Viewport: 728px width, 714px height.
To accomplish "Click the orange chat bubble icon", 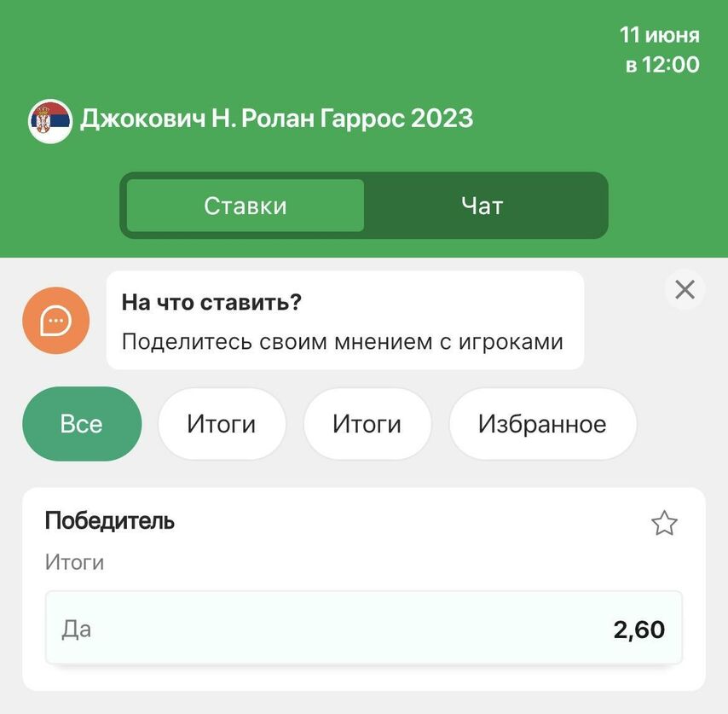I will click(x=55, y=320).
